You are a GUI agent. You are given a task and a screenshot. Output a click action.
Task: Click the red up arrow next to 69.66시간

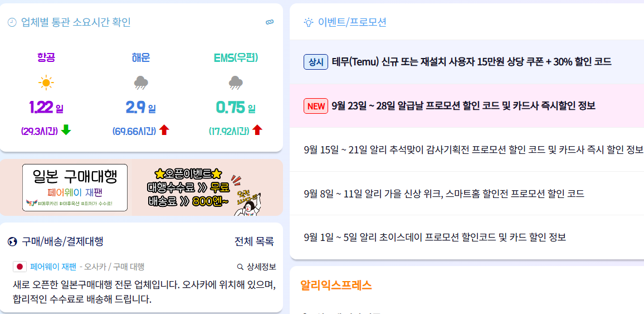(164, 131)
